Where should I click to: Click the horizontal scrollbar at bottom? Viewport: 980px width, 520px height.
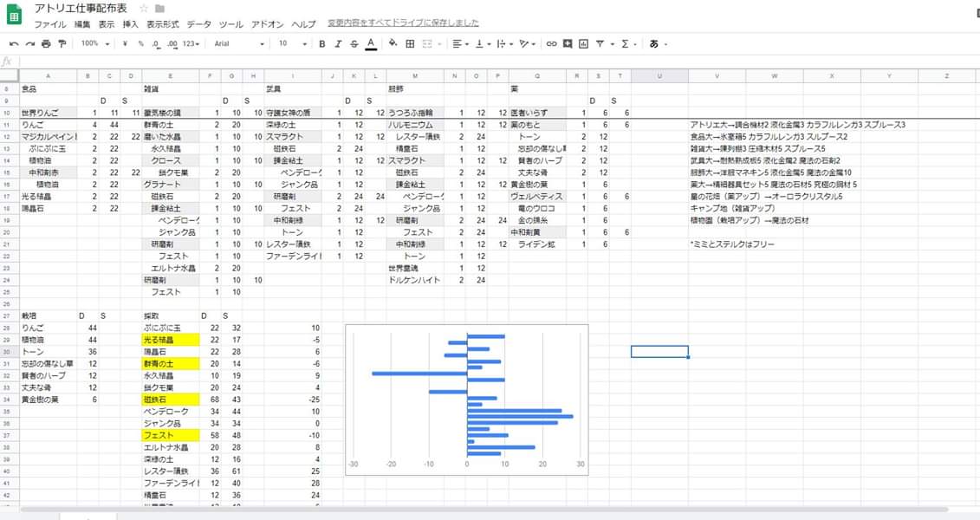pyautogui.click(x=484, y=510)
